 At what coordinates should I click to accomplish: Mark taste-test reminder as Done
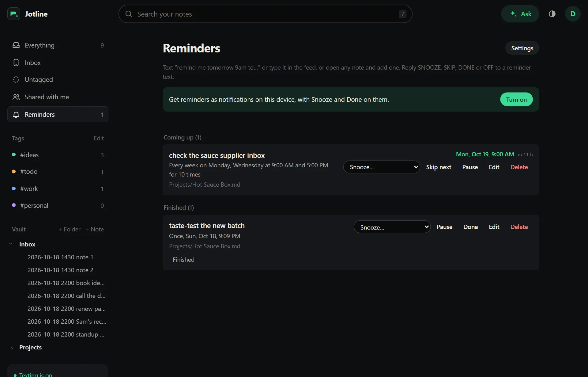[x=470, y=227]
